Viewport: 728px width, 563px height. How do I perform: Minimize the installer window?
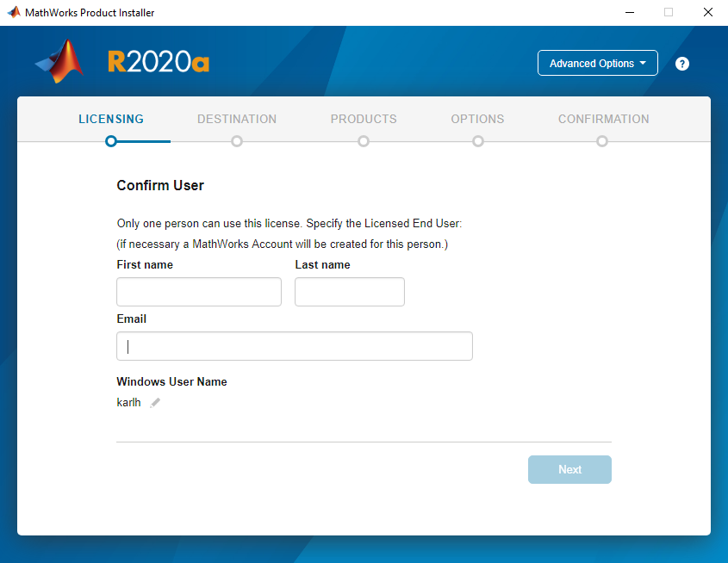(630, 13)
